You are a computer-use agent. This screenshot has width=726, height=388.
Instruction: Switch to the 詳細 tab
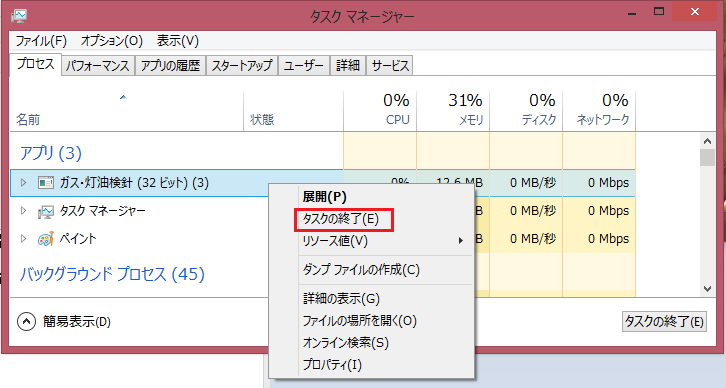348,66
